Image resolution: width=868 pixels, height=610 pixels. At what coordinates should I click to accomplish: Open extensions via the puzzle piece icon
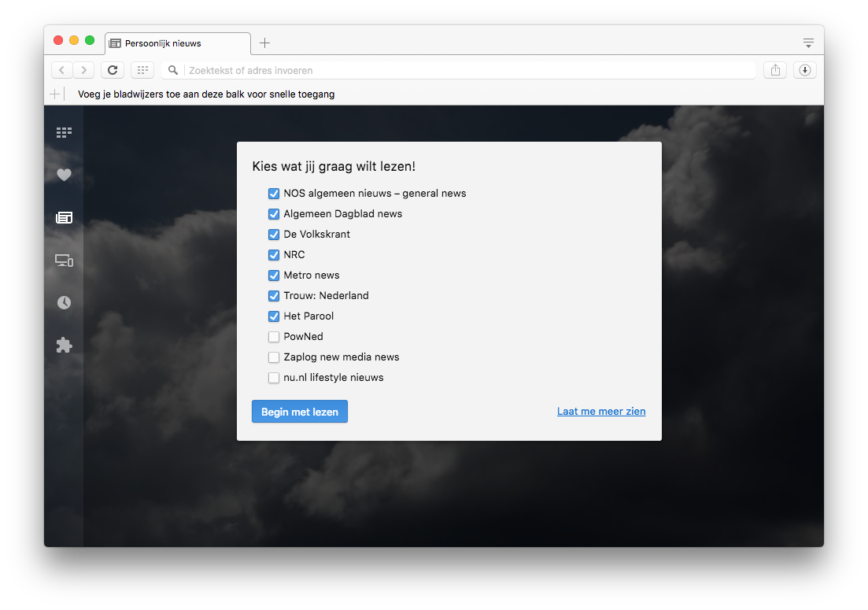pyautogui.click(x=64, y=346)
